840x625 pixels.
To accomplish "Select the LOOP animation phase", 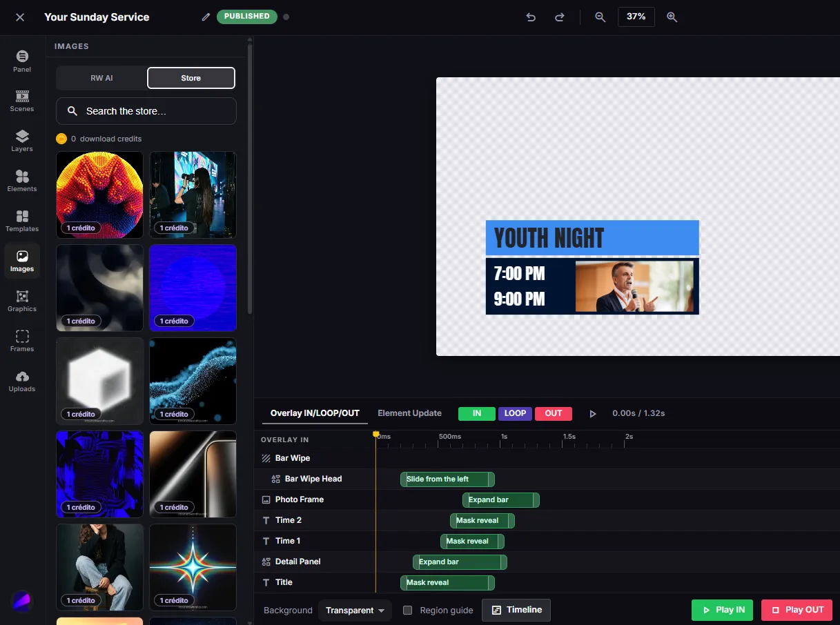I will click(x=515, y=414).
